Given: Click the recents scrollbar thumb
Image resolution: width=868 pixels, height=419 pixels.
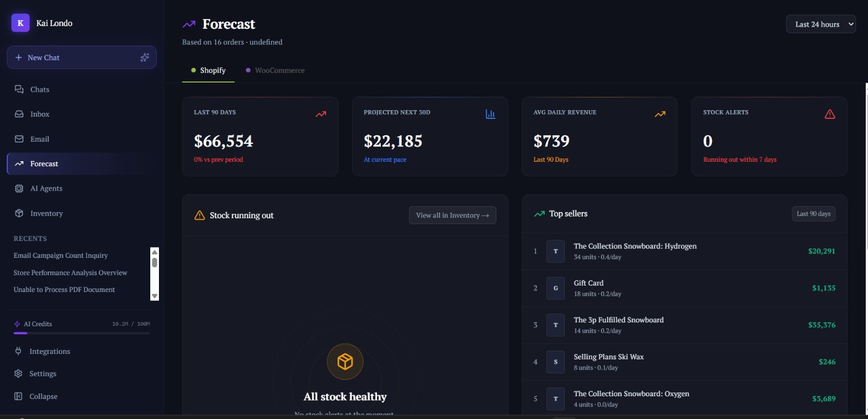Looking at the screenshot, I should point(155,262).
